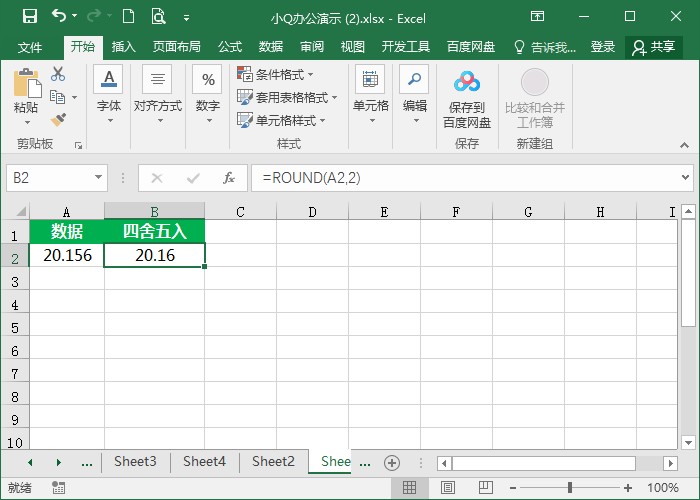Viewport: 700px width, 500px height.
Task: Switch to the 审阅 tab
Action: (x=312, y=47)
